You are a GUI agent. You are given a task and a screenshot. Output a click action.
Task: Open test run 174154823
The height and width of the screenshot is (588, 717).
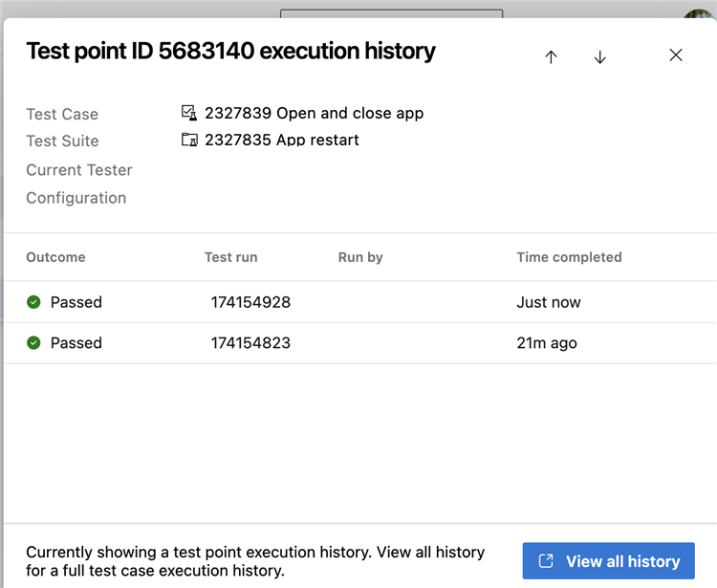(250, 343)
